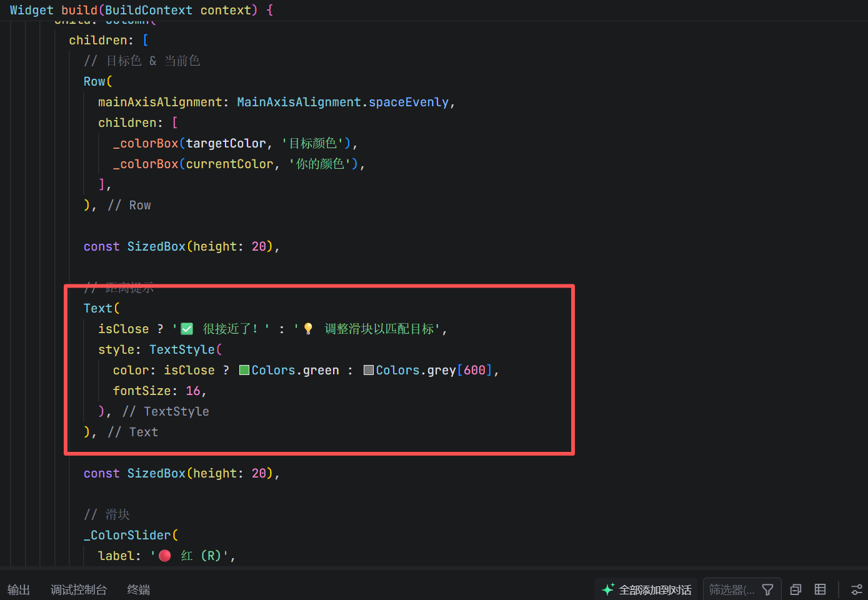868x600 pixels.
Task: Click the sticky header 'Widget build(BuildContext context)'
Action: click(141, 10)
